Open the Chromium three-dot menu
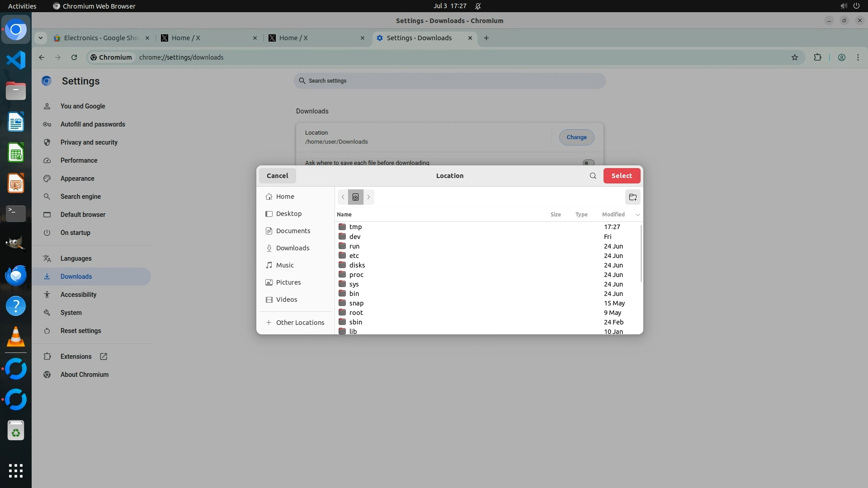 [x=858, y=57]
